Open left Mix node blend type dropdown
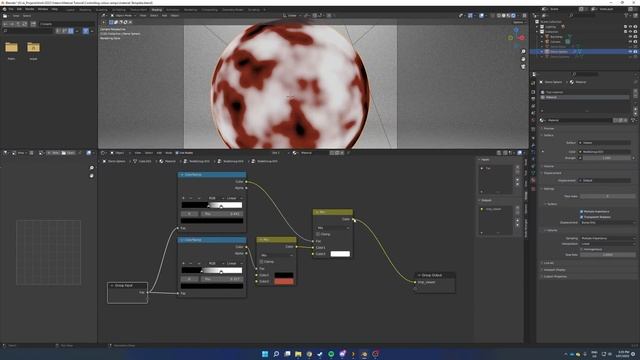This screenshot has width=640, height=360. tap(277, 255)
